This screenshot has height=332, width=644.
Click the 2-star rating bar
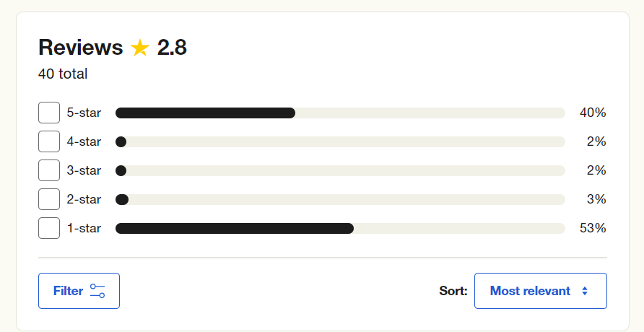point(340,200)
